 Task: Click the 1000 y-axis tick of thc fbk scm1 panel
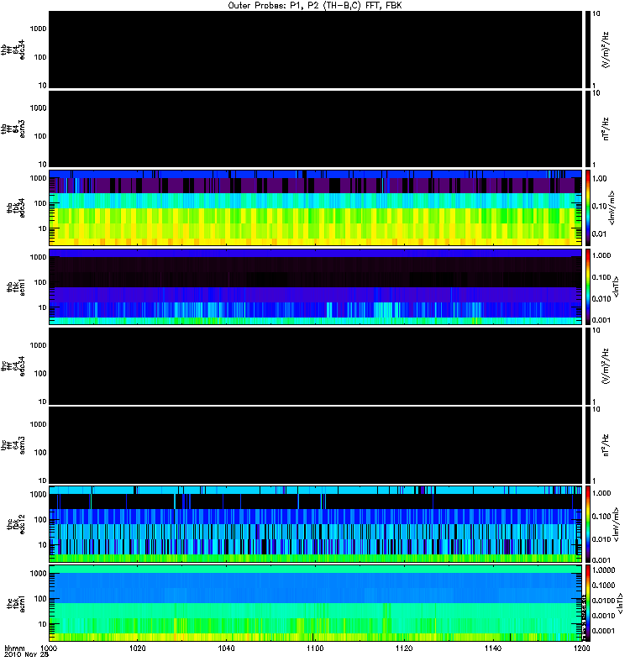point(38,574)
